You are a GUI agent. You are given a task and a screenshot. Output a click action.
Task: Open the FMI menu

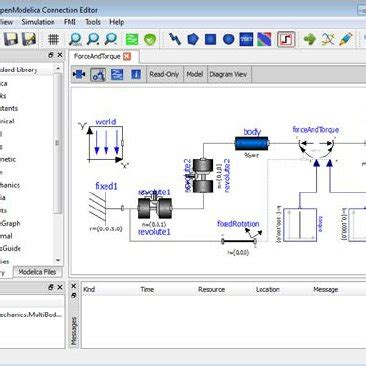coord(70,22)
